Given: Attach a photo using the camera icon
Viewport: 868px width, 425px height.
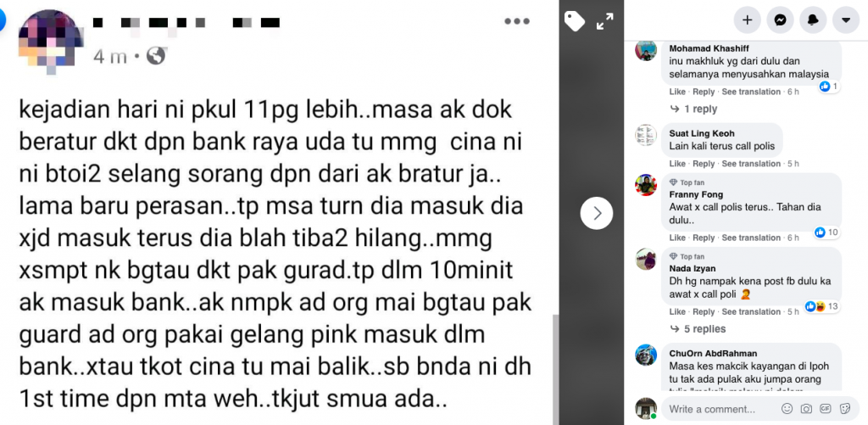Looking at the screenshot, I should [x=806, y=409].
